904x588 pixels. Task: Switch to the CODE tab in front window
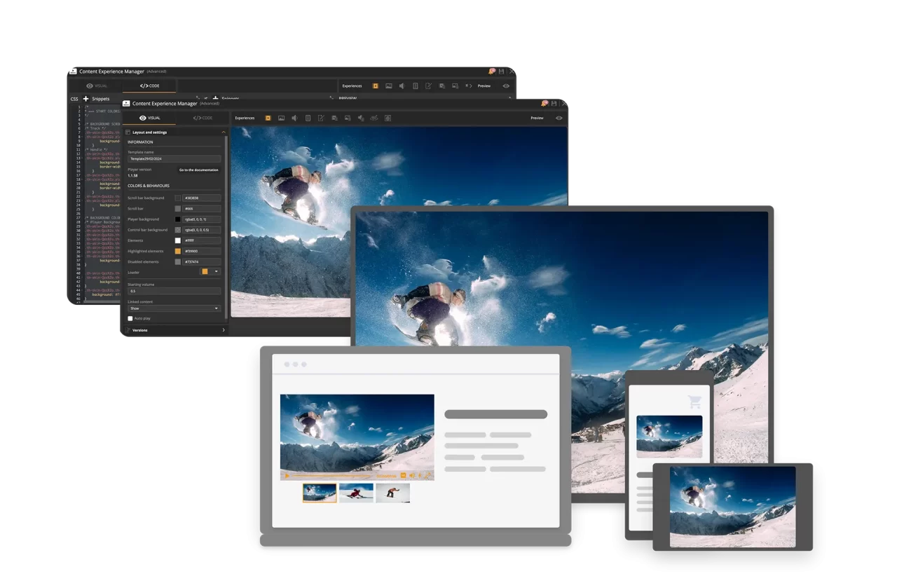pyautogui.click(x=203, y=118)
